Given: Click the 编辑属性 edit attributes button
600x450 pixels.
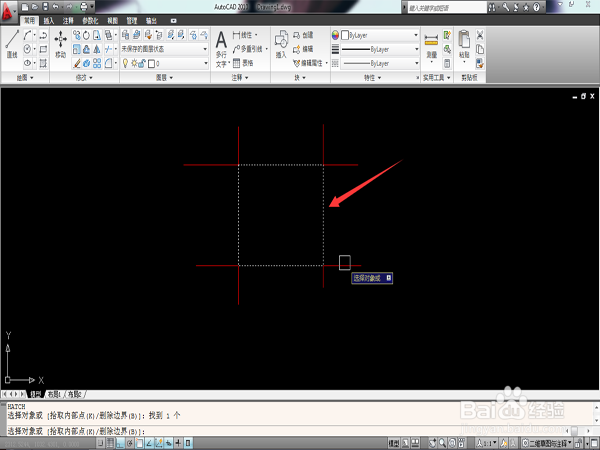Looking at the screenshot, I should (x=310, y=63).
